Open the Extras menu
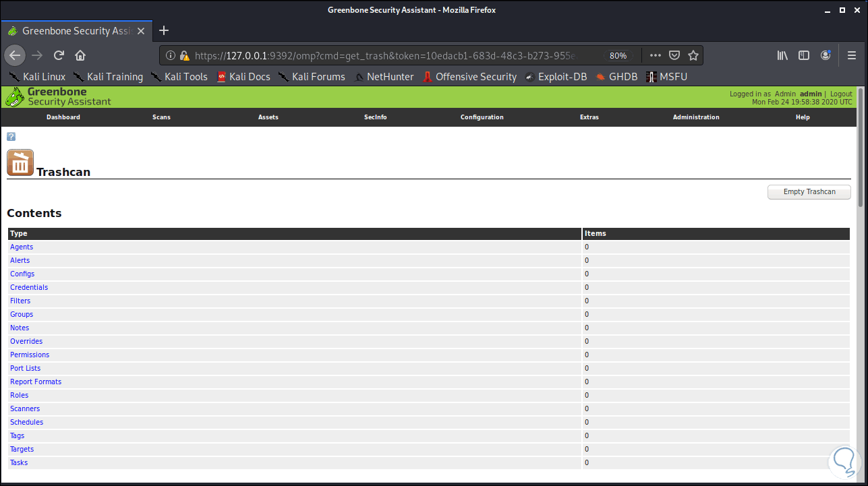 coord(589,117)
